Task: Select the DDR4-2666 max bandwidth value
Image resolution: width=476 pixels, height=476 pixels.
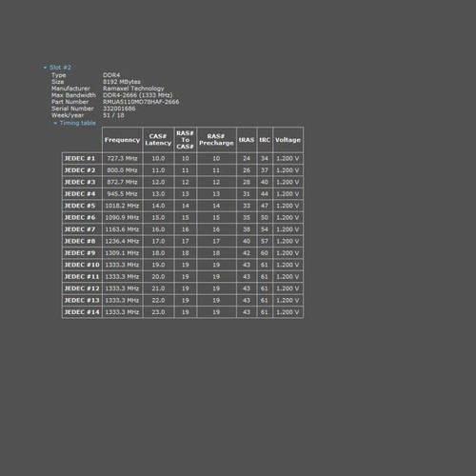Action: (x=138, y=95)
